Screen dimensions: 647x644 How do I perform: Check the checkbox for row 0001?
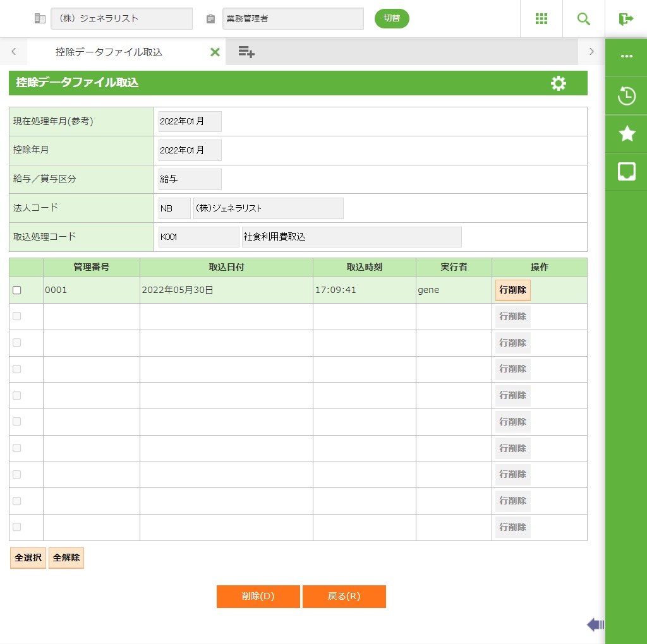click(x=17, y=290)
